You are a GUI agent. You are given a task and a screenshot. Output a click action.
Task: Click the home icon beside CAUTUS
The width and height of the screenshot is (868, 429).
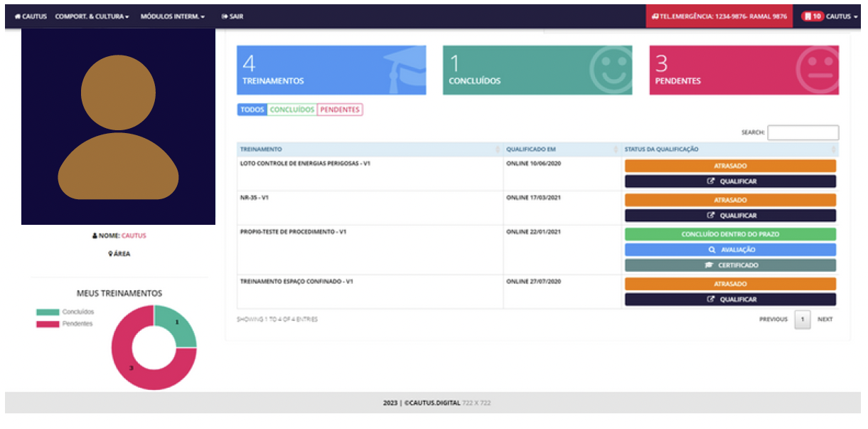tap(18, 16)
